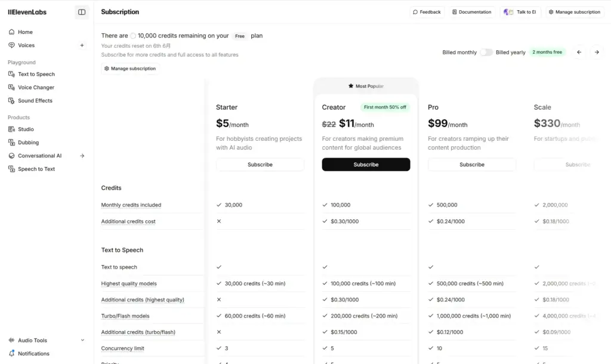The height and width of the screenshot is (364, 611).
Task: Click Talk to El button
Action: pyautogui.click(x=520, y=12)
